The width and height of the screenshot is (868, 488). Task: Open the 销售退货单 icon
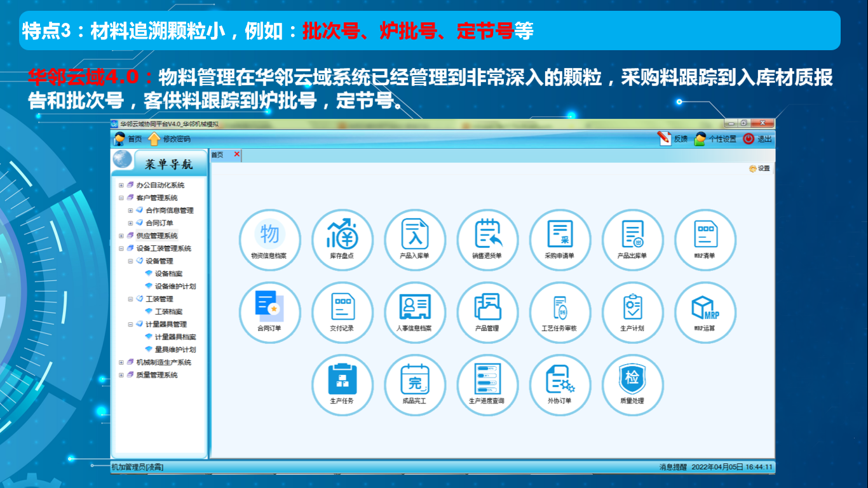coord(487,240)
